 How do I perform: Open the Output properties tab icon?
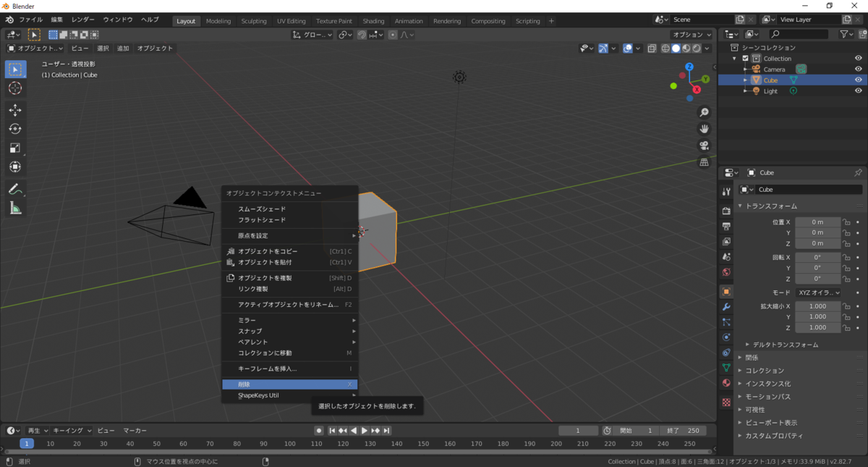coord(726,226)
